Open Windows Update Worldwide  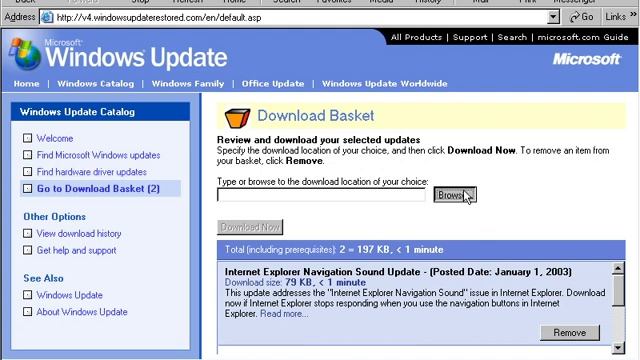pyautogui.click(x=384, y=84)
